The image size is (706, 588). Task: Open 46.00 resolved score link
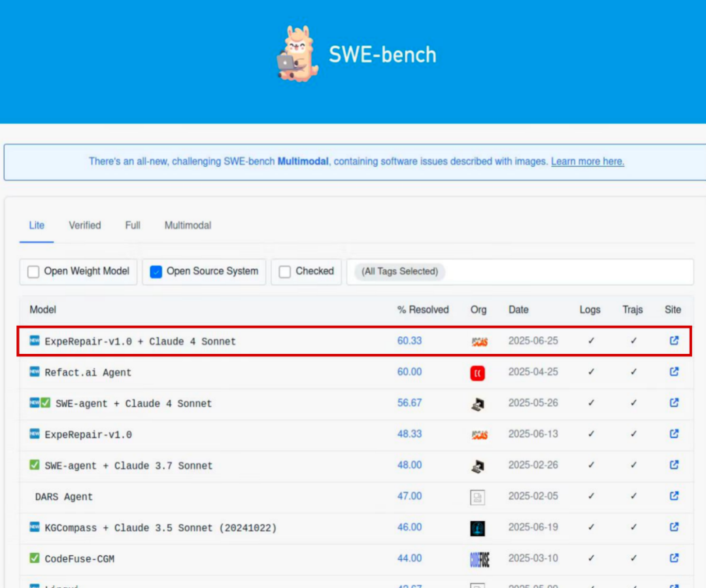(x=409, y=527)
